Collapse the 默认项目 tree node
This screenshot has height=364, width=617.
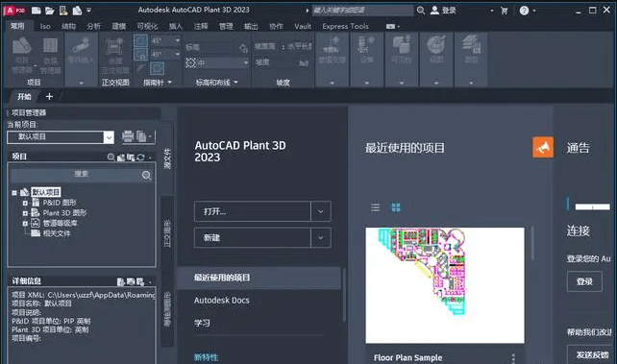14,193
